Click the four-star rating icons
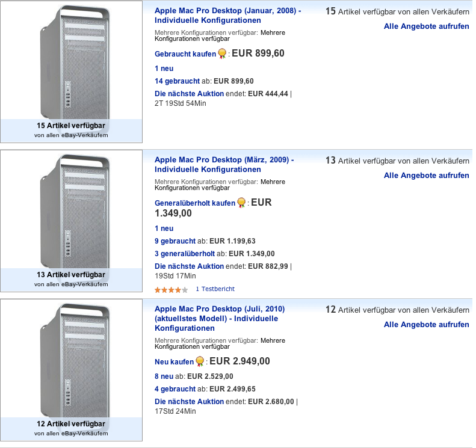Viewport: 476px width, 448px height. 172,290
